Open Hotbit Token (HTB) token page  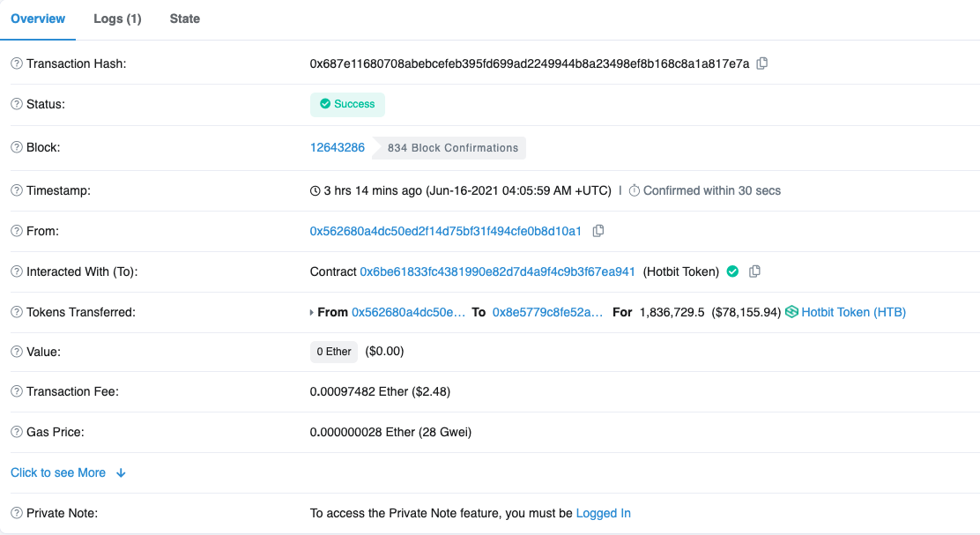[853, 312]
